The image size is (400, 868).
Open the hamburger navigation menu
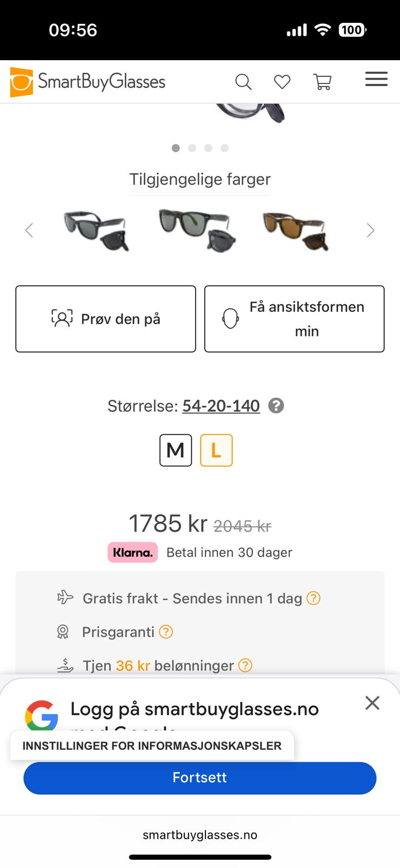coord(376,79)
